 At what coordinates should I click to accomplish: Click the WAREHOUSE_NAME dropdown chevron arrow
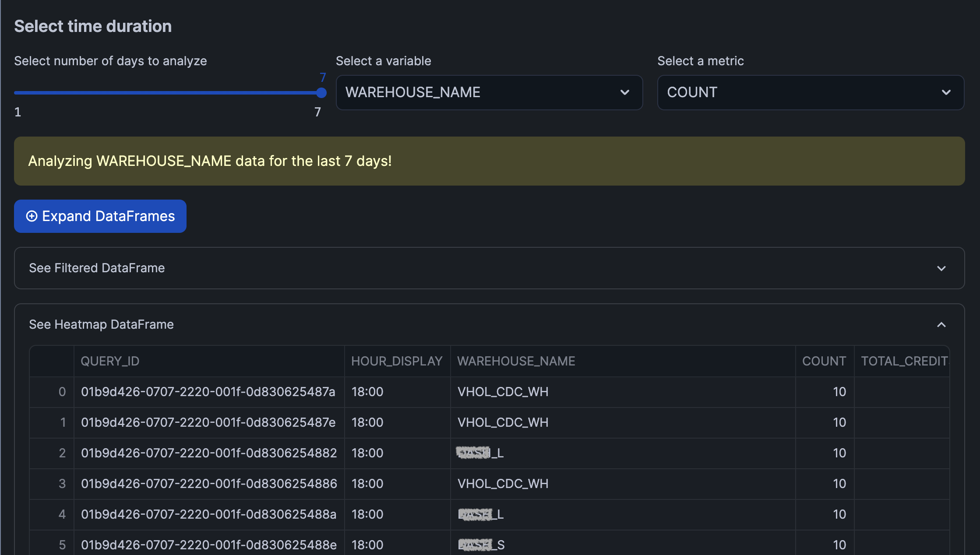click(x=625, y=92)
